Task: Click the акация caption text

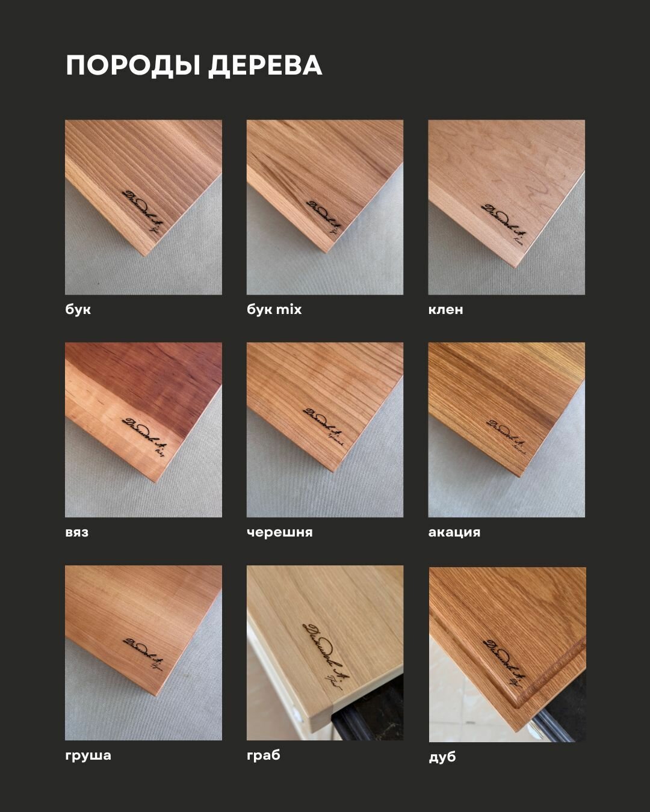Action: [454, 532]
